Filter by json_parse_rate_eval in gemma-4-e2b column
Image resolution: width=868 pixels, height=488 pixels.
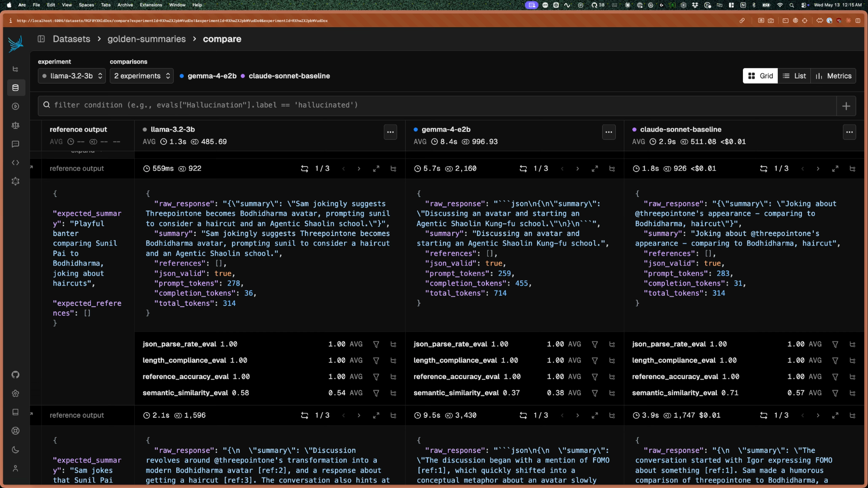(595, 344)
